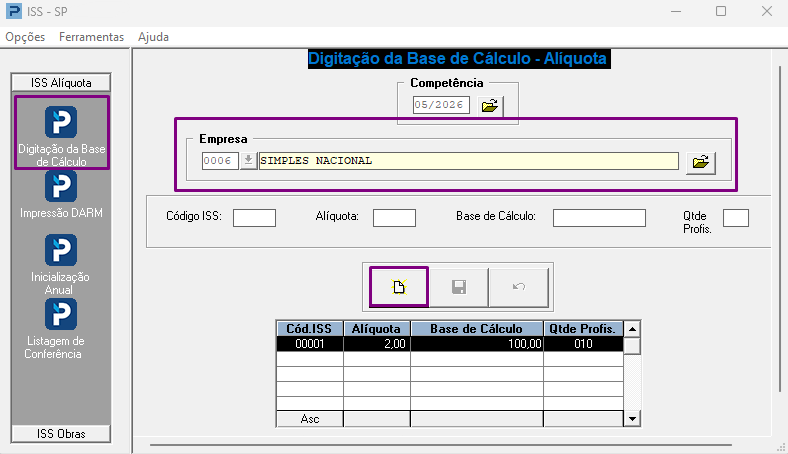Click the Asc sort order cell
This screenshot has height=454, width=788.
coord(310,419)
